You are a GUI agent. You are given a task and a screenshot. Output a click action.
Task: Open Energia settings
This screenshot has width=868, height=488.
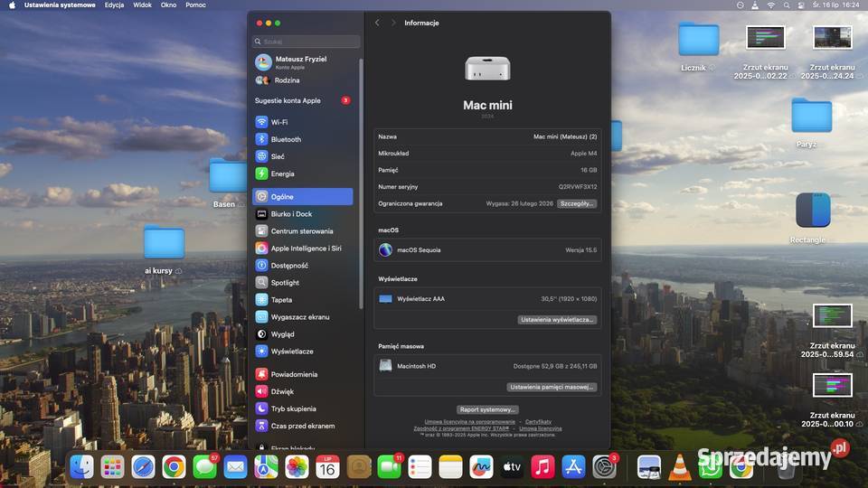302,174
